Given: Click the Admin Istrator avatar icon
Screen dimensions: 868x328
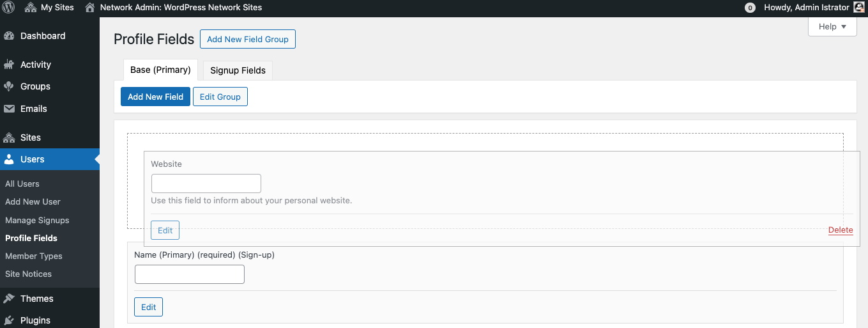Looking at the screenshot, I should (x=859, y=8).
